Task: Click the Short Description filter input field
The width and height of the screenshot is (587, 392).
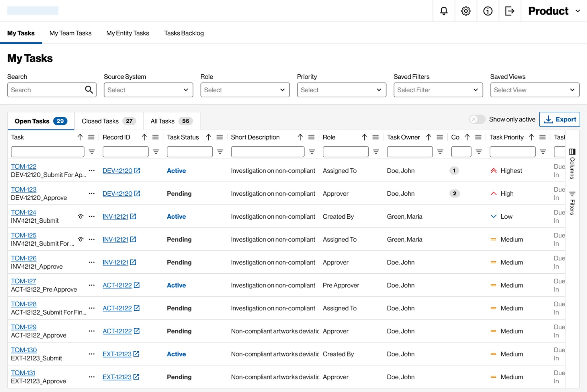Action: 267,152
